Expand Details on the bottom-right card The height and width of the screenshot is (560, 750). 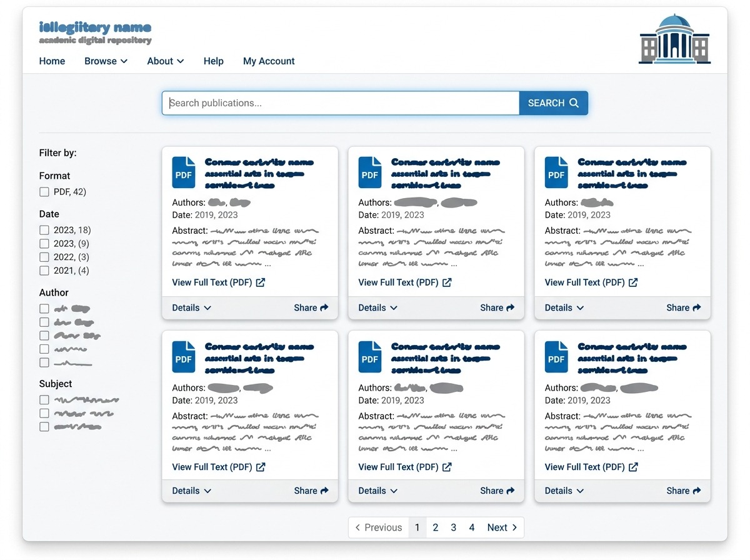tap(564, 491)
